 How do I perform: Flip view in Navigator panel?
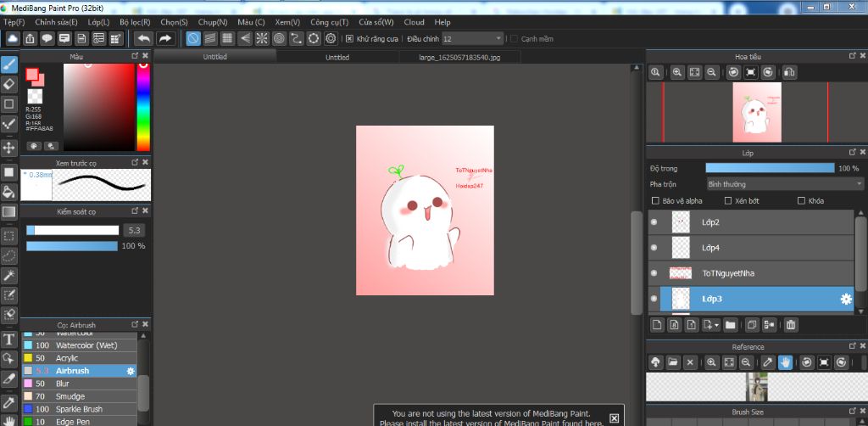[790, 72]
